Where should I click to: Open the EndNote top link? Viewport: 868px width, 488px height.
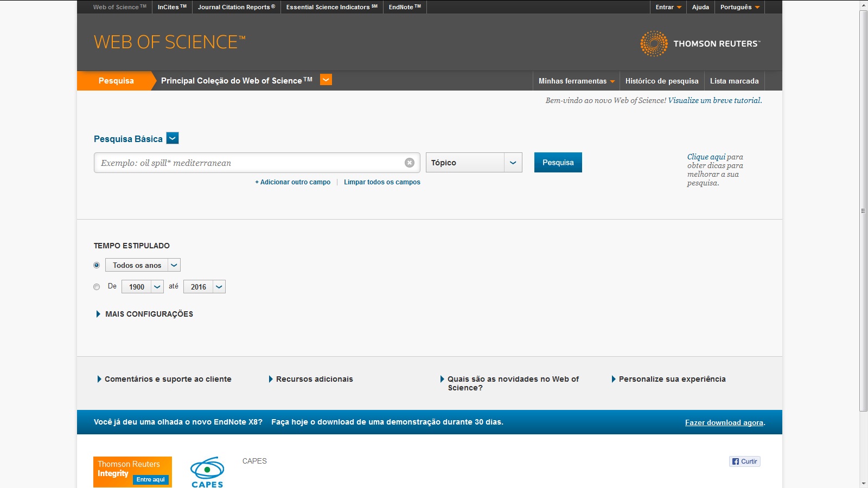click(405, 7)
